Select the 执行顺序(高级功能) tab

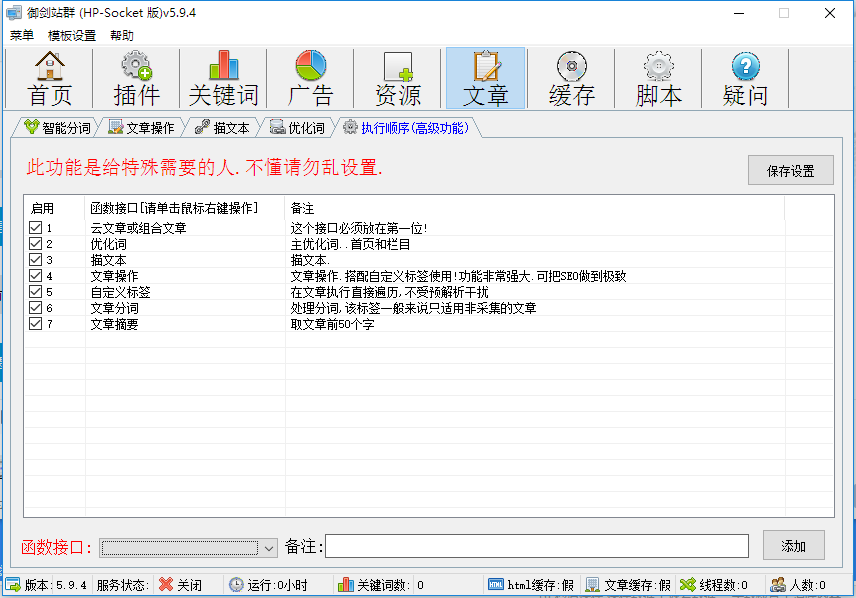406,128
